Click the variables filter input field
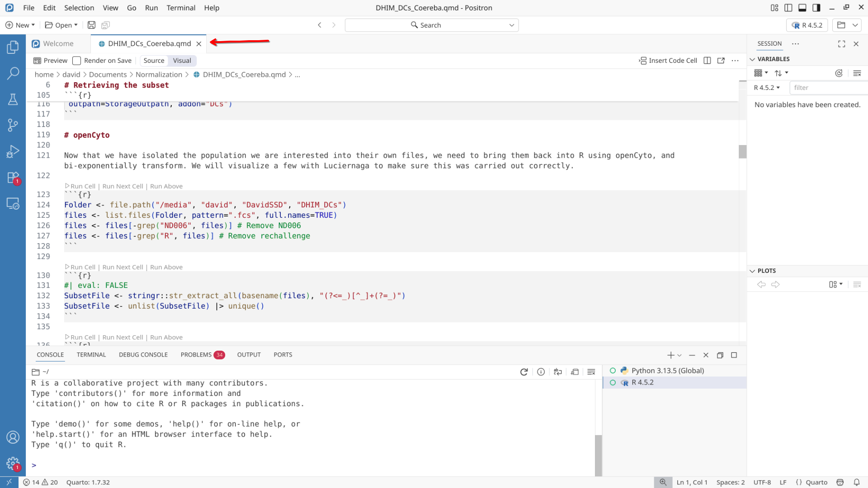 pyautogui.click(x=827, y=88)
